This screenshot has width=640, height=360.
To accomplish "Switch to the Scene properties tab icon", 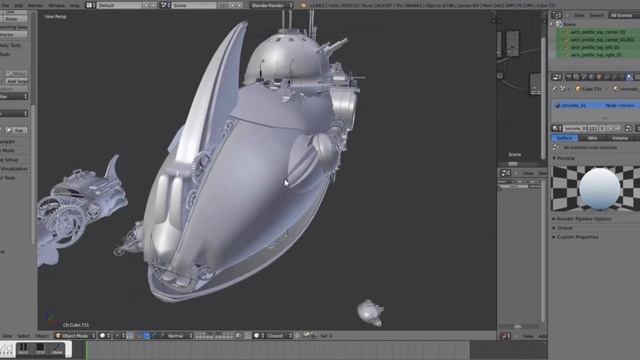I will 584,77.
